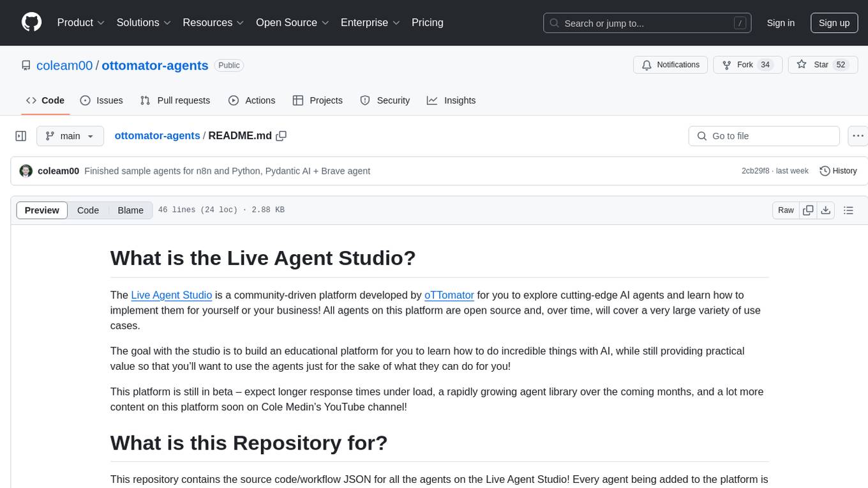Follow the oTTomator link

click(x=449, y=295)
